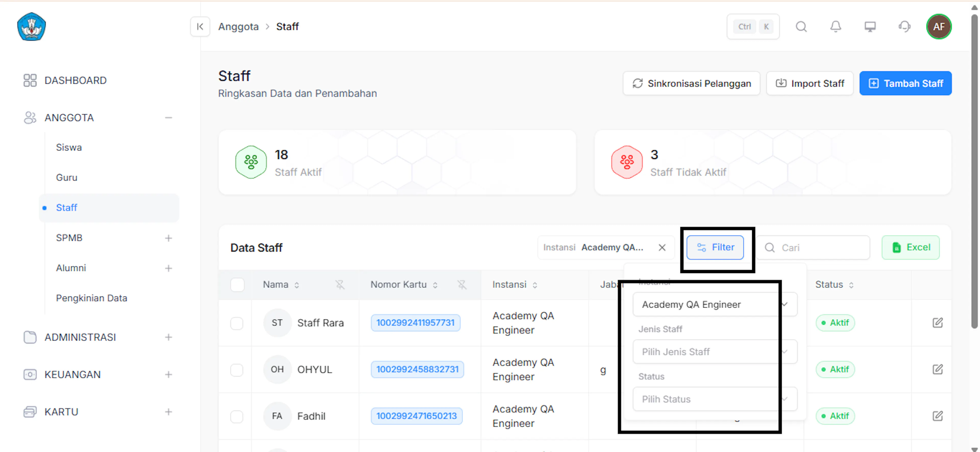Tick the select-all checkbox in table header
Viewport: 980px width, 452px height.
pyautogui.click(x=237, y=285)
